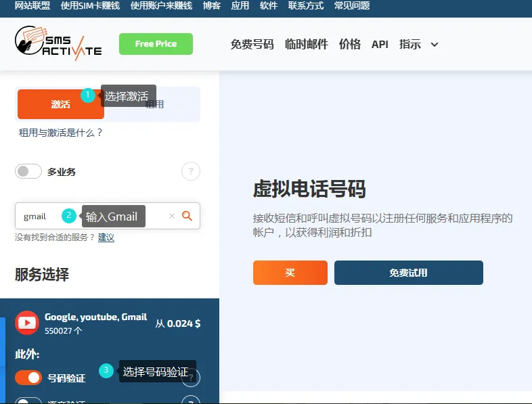Open 租用与激活是什么? link
The height and width of the screenshot is (404, 532).
60,133
